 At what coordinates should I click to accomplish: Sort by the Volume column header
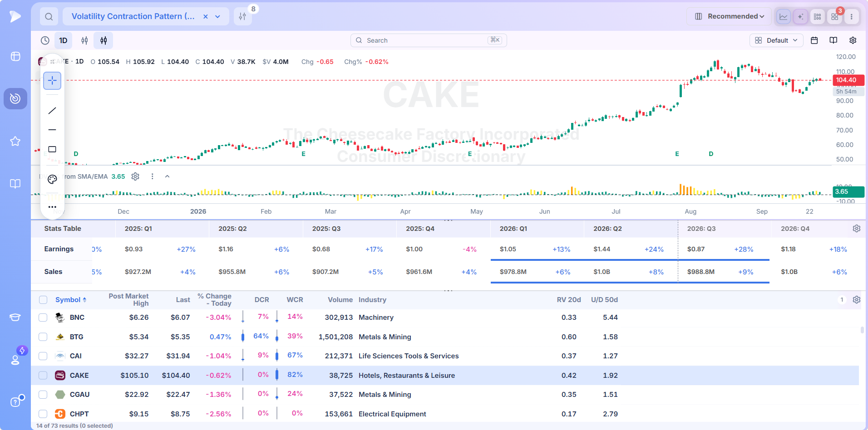[340, 300]
